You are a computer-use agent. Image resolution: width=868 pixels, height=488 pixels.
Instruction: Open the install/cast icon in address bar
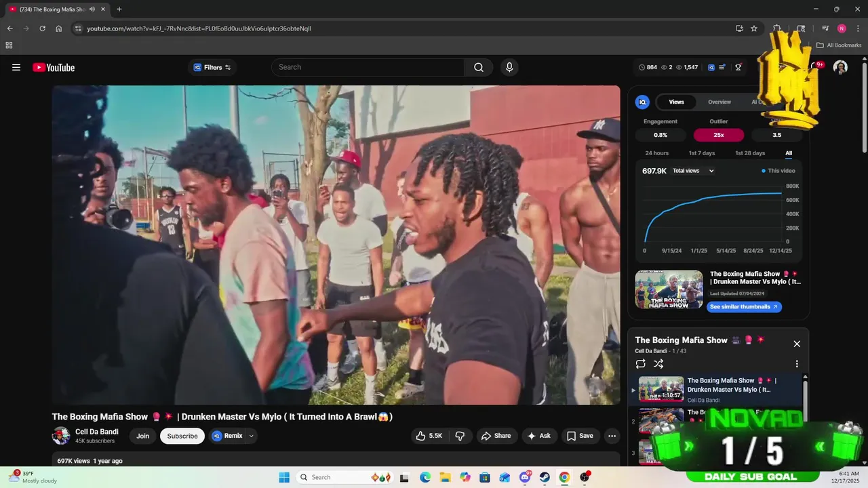(x=739, y=28)
